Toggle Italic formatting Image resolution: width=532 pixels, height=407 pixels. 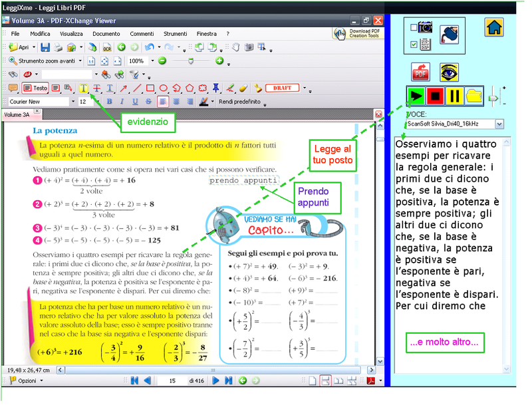pos(122,101)
